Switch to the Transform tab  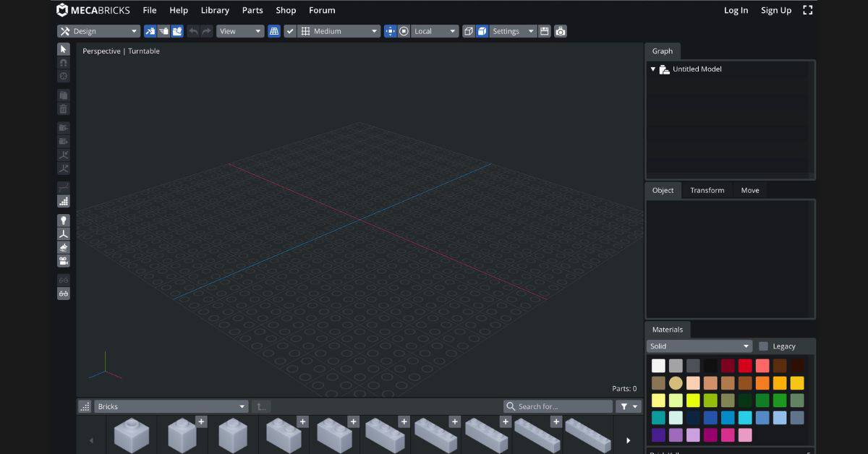[x=707, y=190]
